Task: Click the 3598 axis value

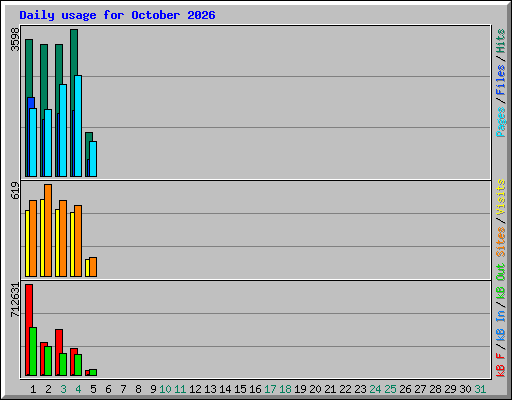Action: coord(15,39)
